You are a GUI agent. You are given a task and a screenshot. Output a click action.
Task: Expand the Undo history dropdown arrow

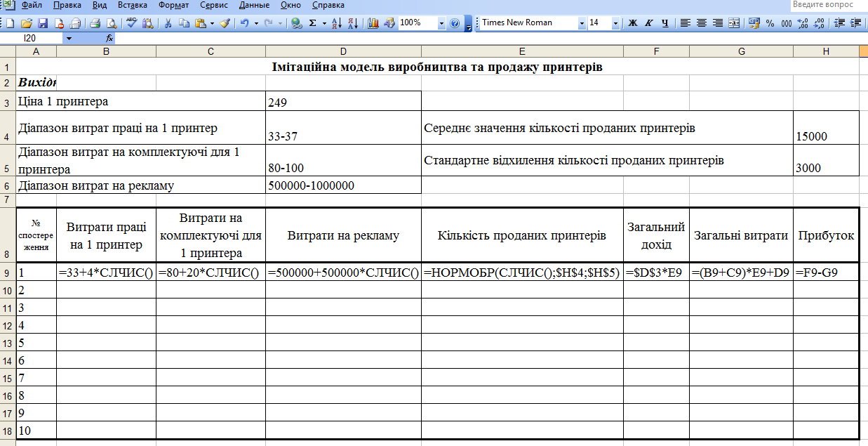pos(256,22)
